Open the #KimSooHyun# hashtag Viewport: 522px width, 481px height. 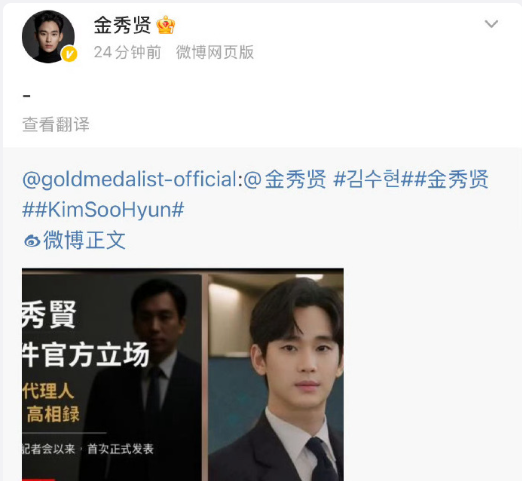click(103, 210)
